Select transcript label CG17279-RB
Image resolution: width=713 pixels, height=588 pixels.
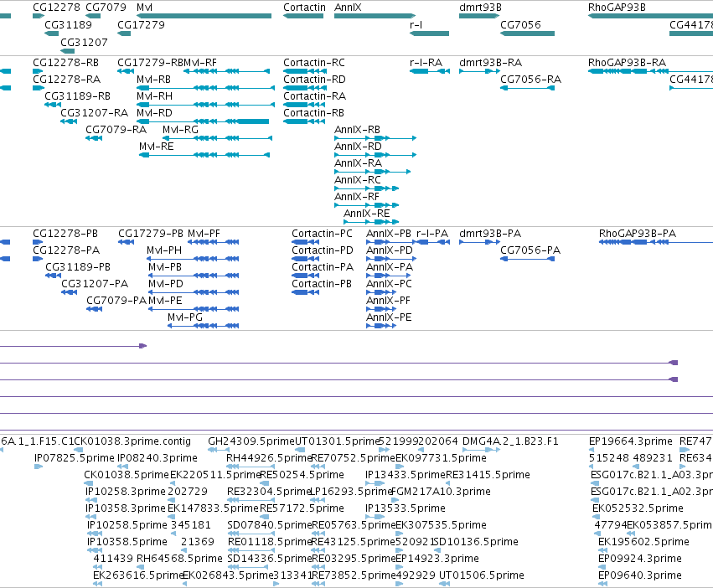coord(150,62)
